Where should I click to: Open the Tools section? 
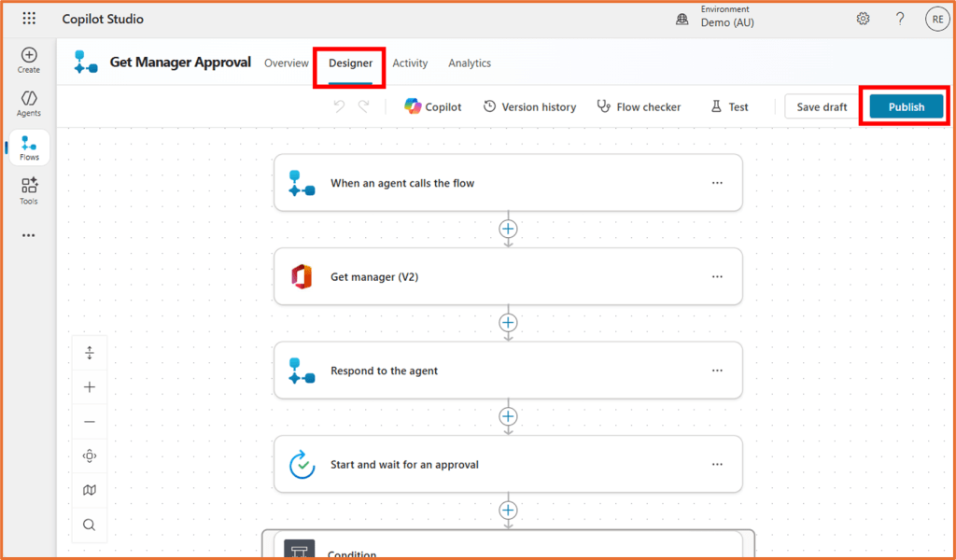tap(28, 189)
